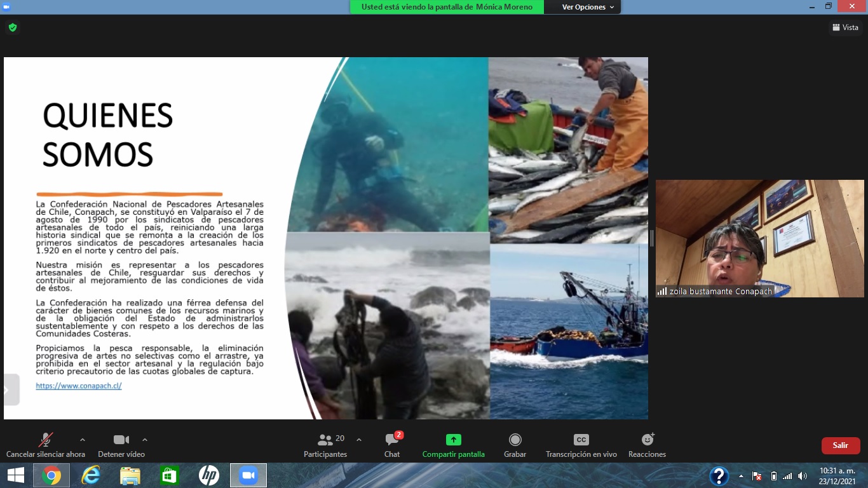Click the fisherman with fish catch photo
This screenshot has width=868, height=488.
pyautogui.click(x=569, y=150)
